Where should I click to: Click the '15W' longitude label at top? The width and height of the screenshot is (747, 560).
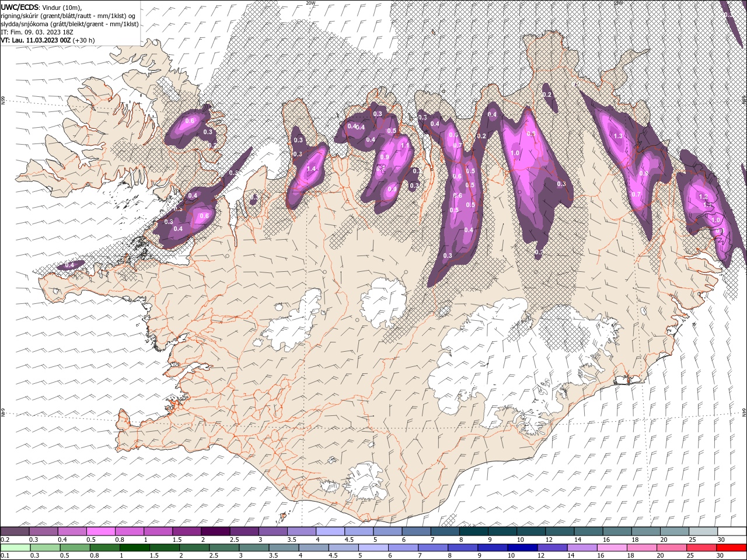click(618, 3)
